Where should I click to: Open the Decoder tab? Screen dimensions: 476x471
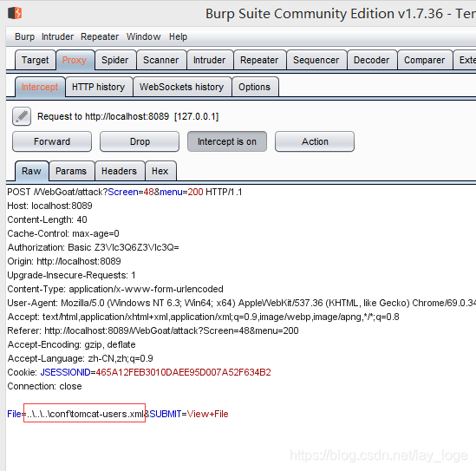[372, 60]
